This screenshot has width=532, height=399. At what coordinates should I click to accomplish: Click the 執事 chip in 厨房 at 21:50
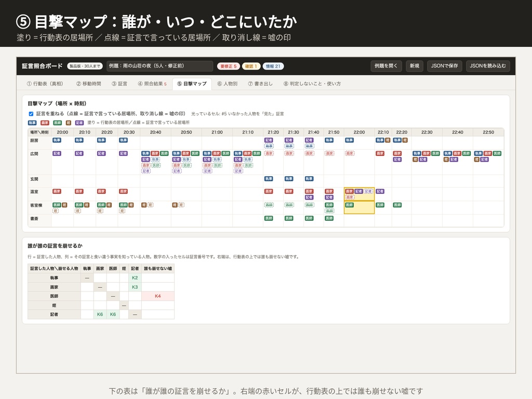click(329, 140)
